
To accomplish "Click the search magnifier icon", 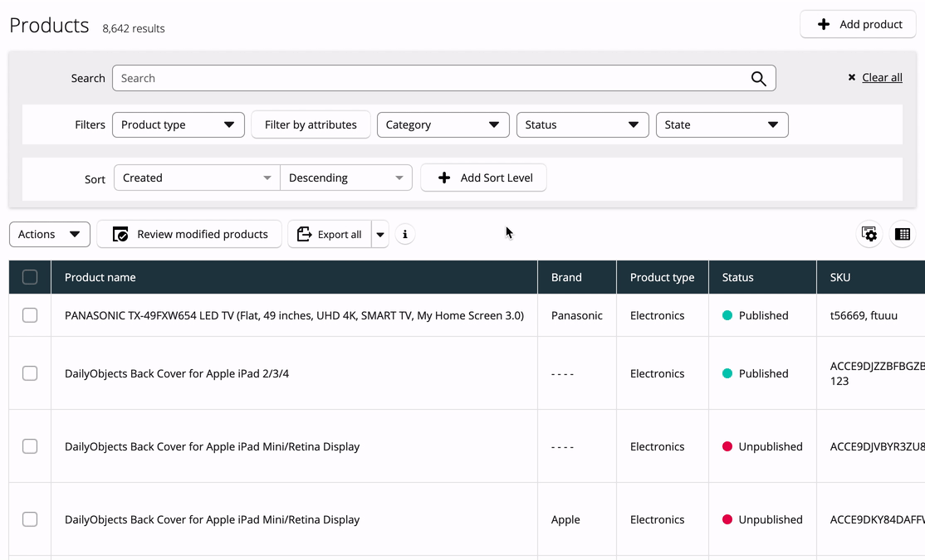I will click(758, 78).
